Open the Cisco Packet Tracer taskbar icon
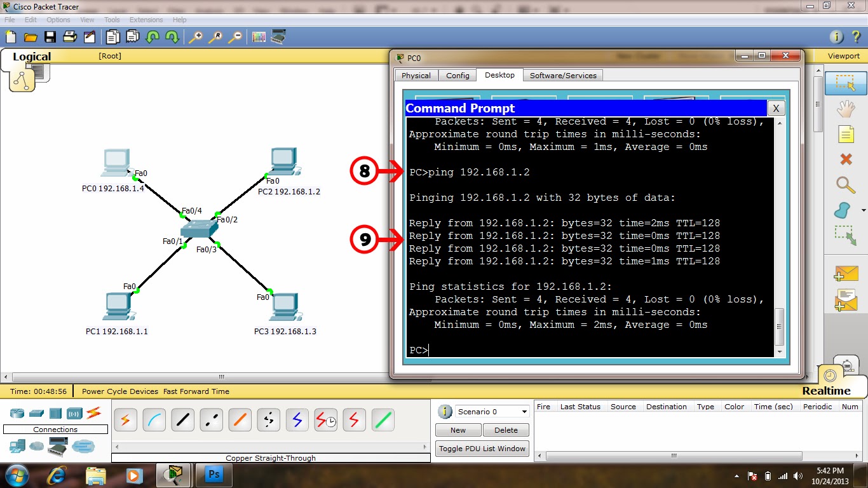The image size is (868, 488). (x=172, y=475)
